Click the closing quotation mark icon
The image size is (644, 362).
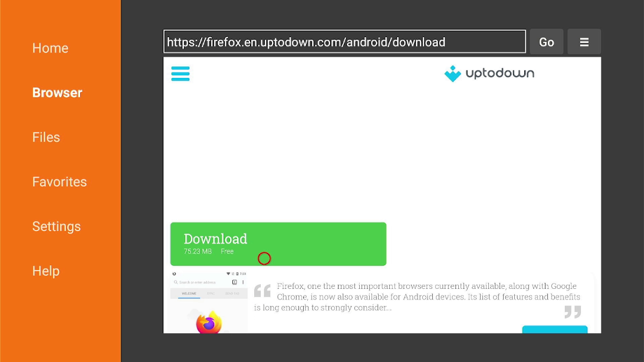click(573, 311)
